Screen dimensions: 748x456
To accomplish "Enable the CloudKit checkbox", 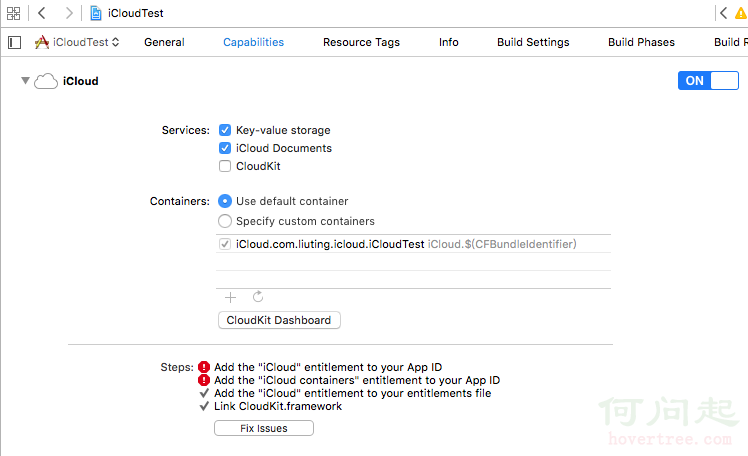I will [x=225, y=166].
